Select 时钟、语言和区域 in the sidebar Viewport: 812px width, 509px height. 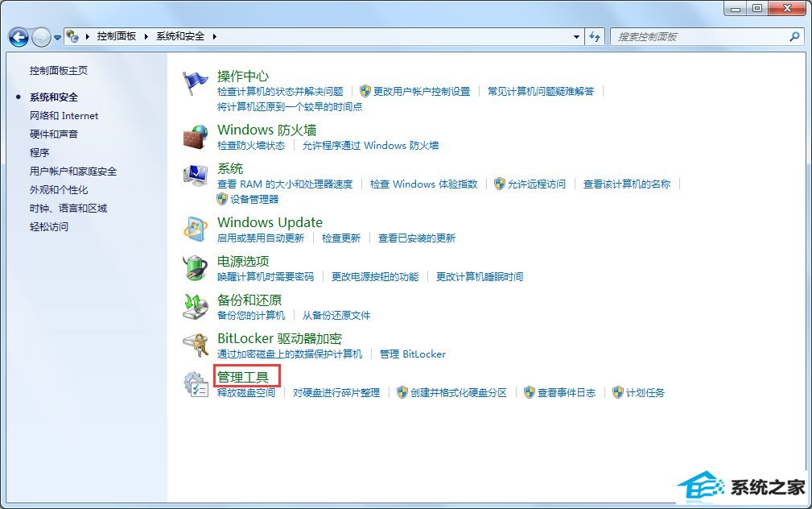click(x=68, y=209)
